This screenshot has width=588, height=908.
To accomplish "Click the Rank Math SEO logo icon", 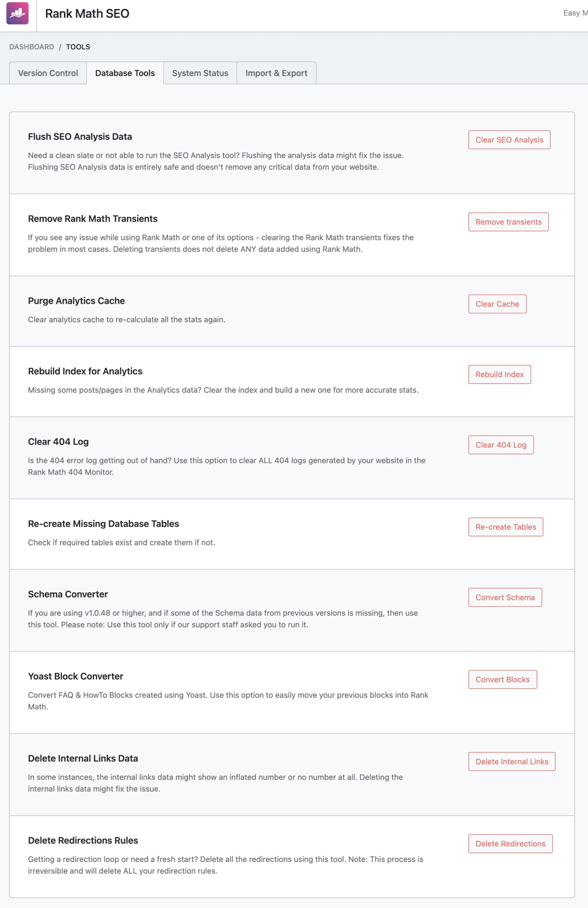I will [17, 13].
